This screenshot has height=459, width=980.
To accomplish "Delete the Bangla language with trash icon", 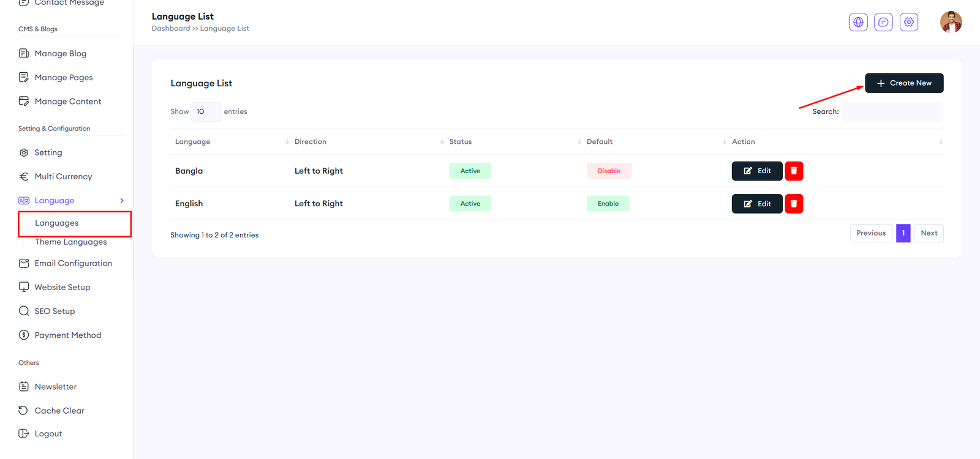I will point(794,171).
